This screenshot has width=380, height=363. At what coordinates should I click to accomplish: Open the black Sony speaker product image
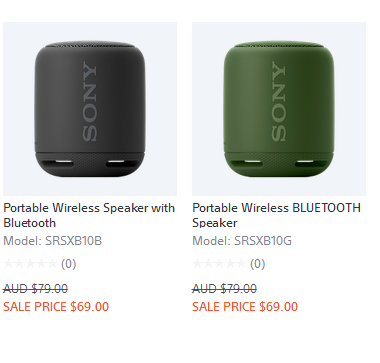click(90, 109)
